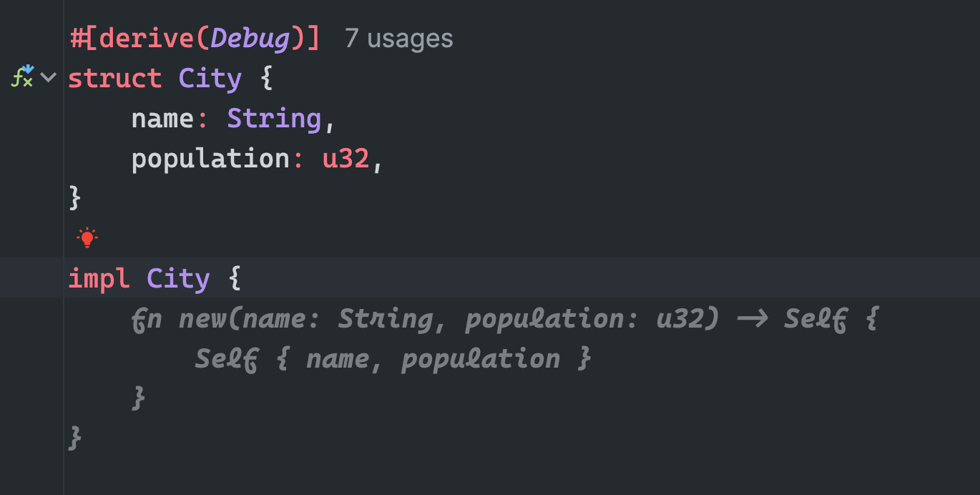The width and height of the screenshot is (980, 495).
Task: Click u32 in the suggested function signature
Action: (680, 318)
